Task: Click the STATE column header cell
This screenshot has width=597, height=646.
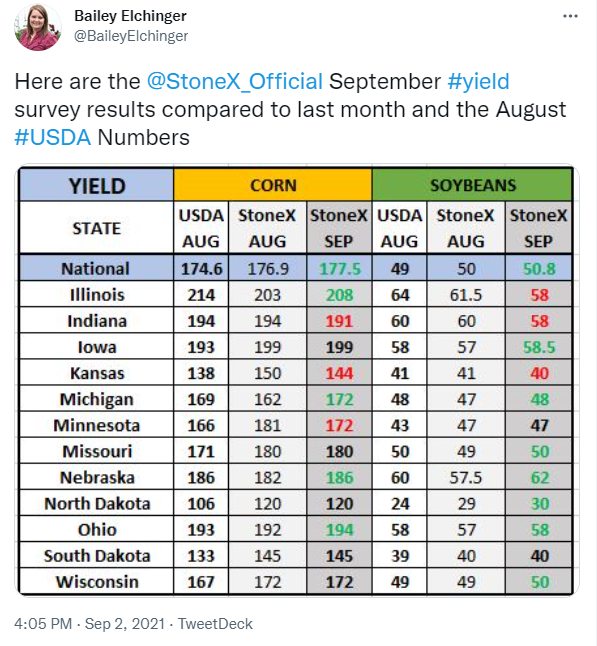Action: (96, 228)
